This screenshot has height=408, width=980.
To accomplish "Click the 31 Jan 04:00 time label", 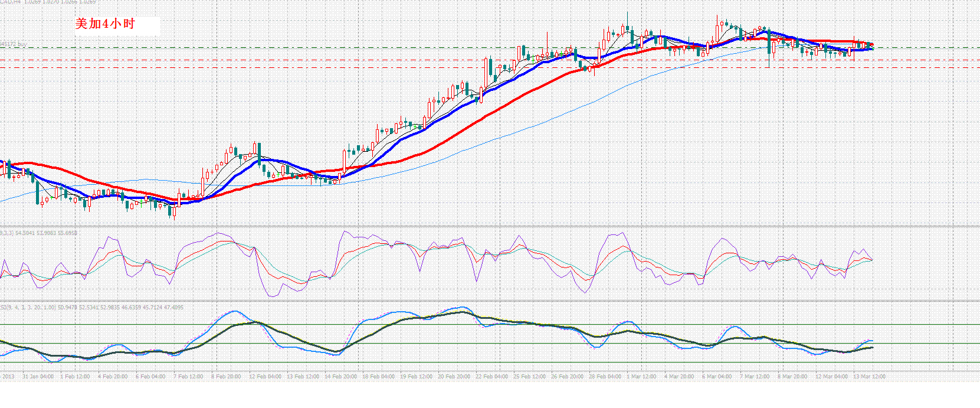I will tap(38, 376).
